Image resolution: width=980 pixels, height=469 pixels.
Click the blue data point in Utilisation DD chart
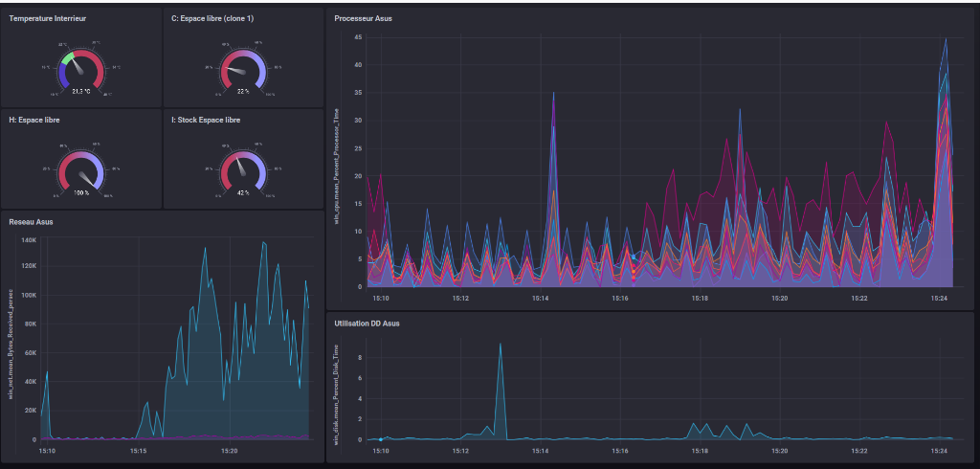381,439
